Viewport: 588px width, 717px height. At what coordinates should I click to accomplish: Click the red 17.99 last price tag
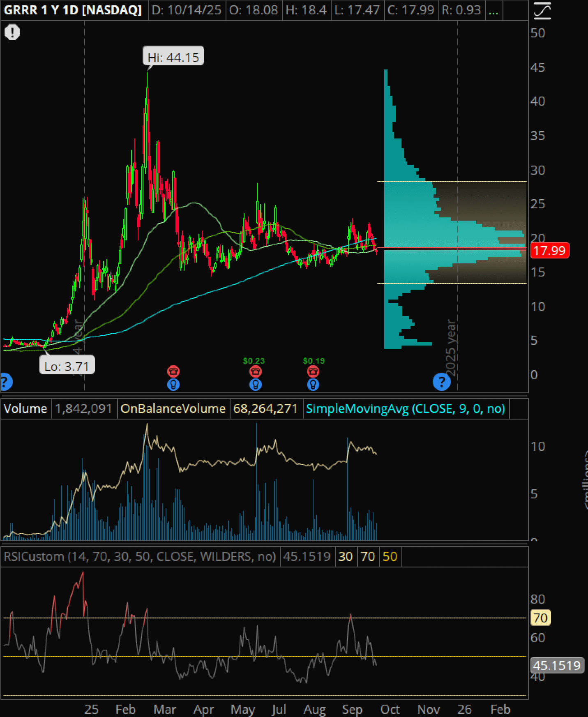click(x=550, y=250)
